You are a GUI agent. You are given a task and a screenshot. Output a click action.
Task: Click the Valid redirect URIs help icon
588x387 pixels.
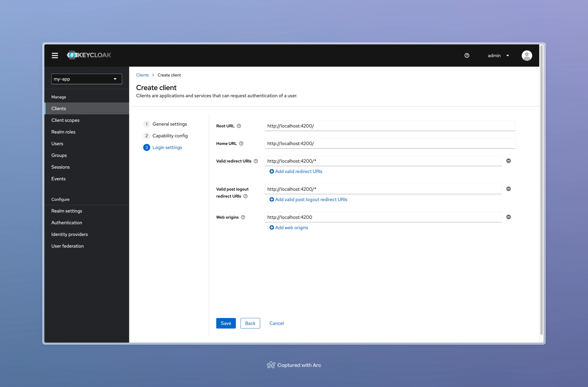click(x=256, y=161)
